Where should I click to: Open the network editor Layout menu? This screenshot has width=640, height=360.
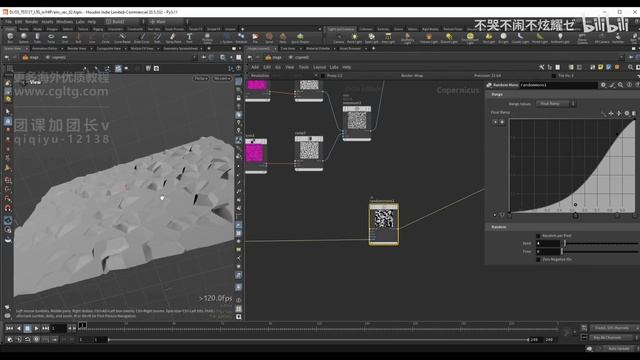tap(319, 67)
